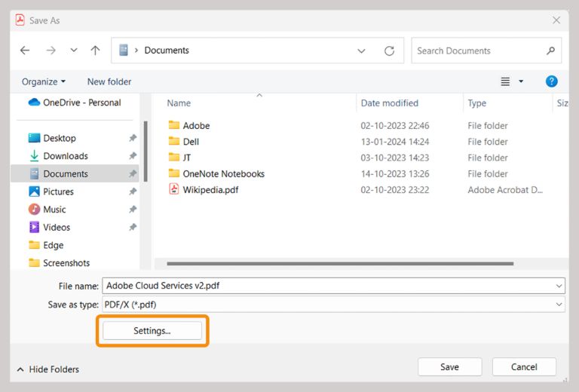The width and height of the screenshot is (579, 392).
Task: Select the Wikipedia.pdf file icon
Action: (x=174, y=190)
